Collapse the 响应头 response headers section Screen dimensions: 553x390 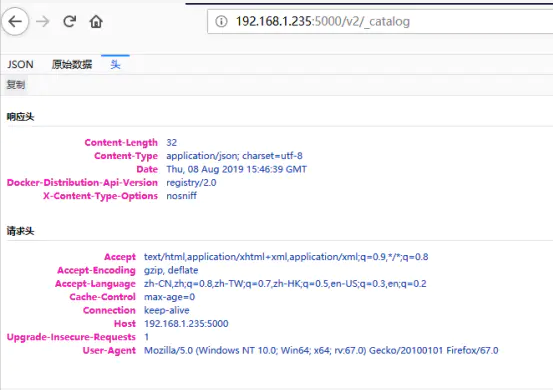(20, 117)
